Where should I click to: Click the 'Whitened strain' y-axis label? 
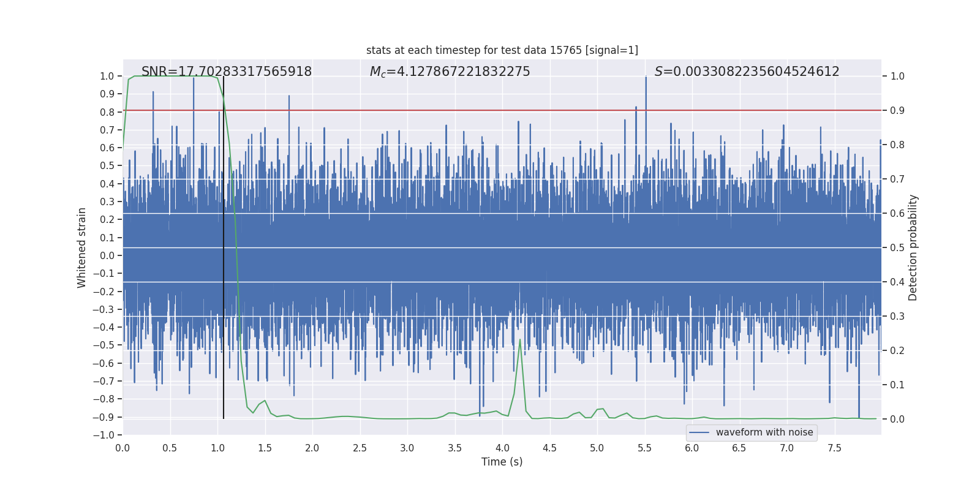pos(82,247)
